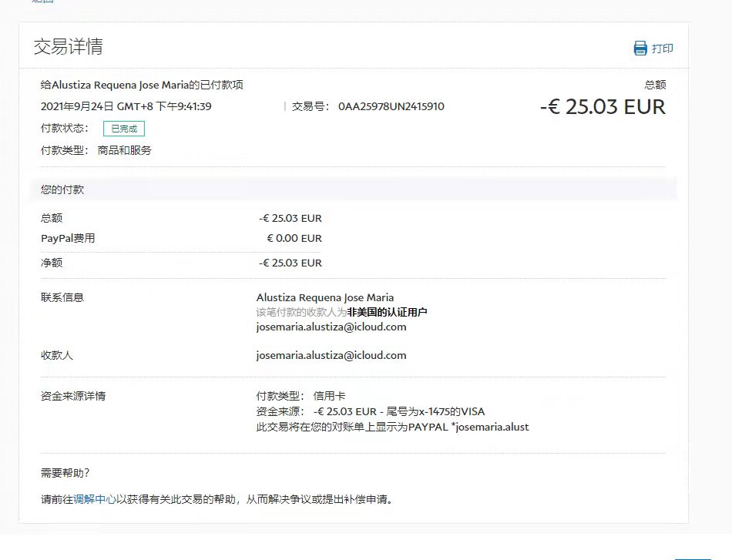This screenshot has height=560, width=732.
Task: Click the 需要帮助? help heading
Action: tap(65, 472)
